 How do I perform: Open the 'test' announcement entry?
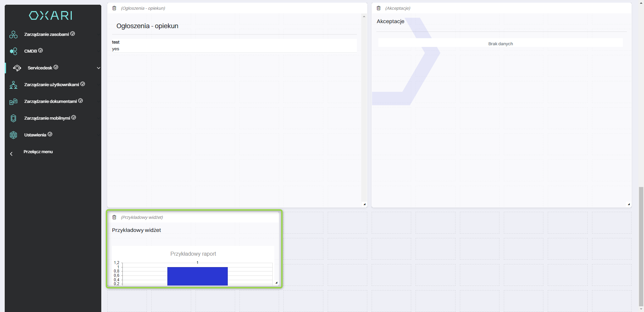pyautogui.click(x=116, y=42)
